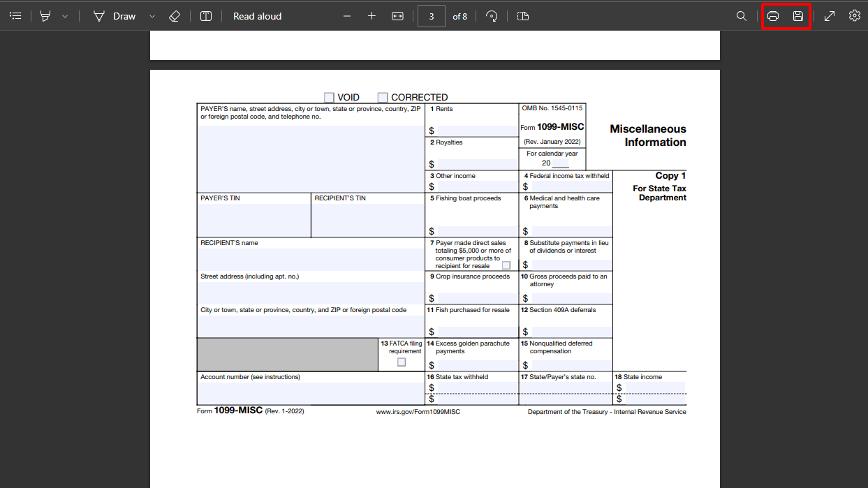
Task: Open the Find search icon
Action: pos(742,16)
